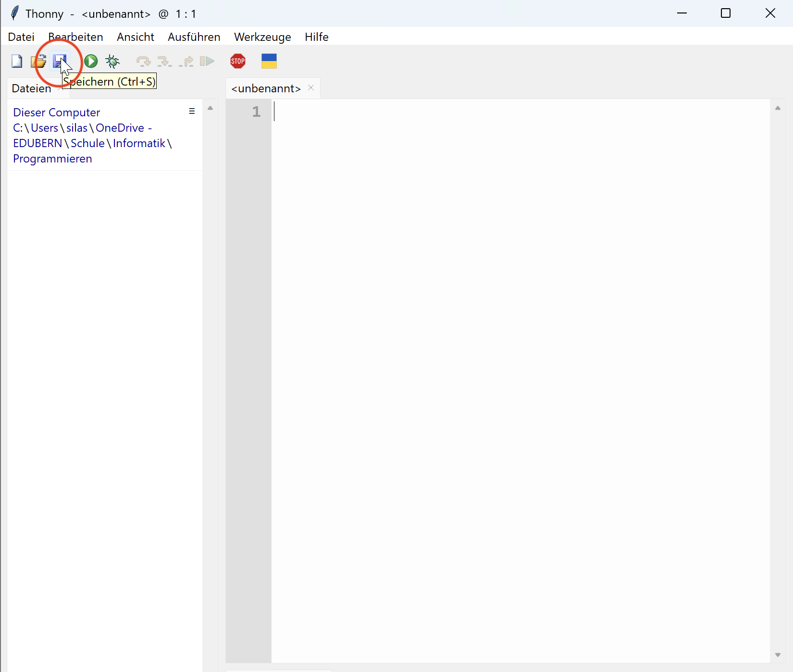Click the Ukraine flag icon
Screen dimensions: 793x672
(x=269, y=61)
